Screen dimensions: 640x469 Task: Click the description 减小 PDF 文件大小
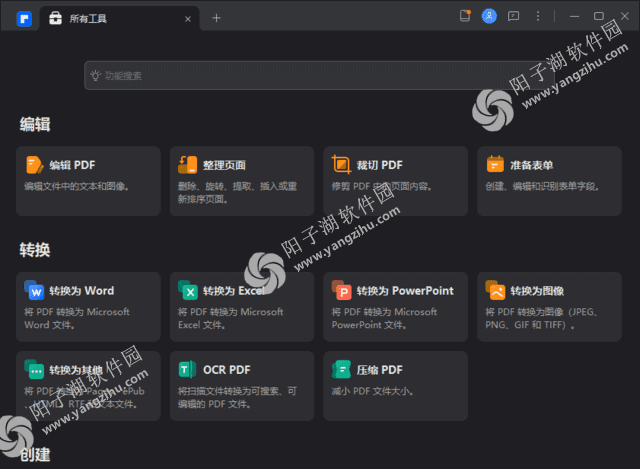tap(373, 391)
